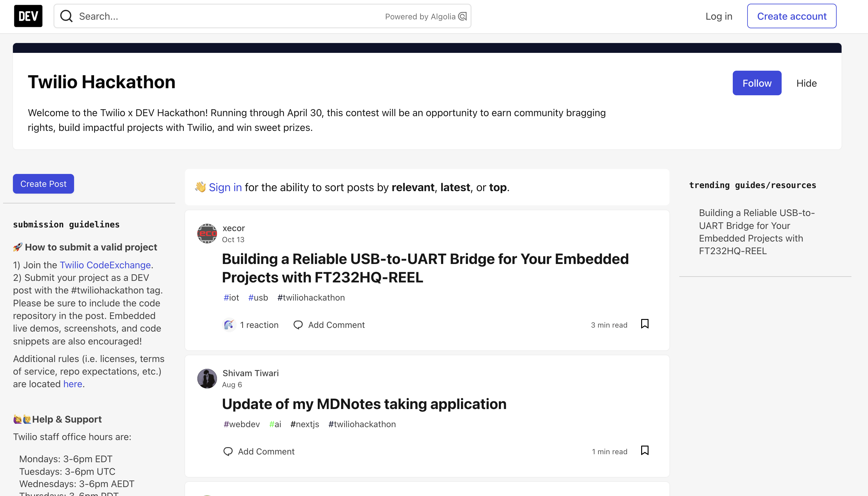This screenshot has width=868, height=496.
Task: Click the Create account button
Action: 791,16
